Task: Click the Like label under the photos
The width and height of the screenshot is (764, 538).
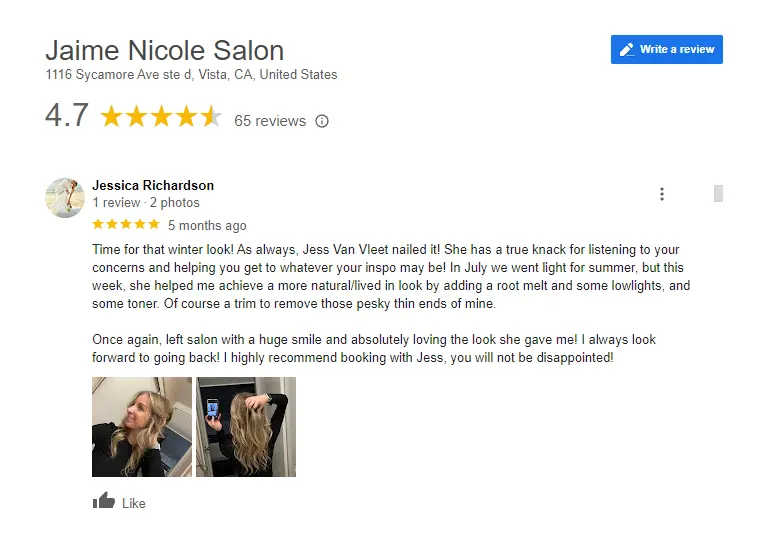Action: (x=134, y=503)
